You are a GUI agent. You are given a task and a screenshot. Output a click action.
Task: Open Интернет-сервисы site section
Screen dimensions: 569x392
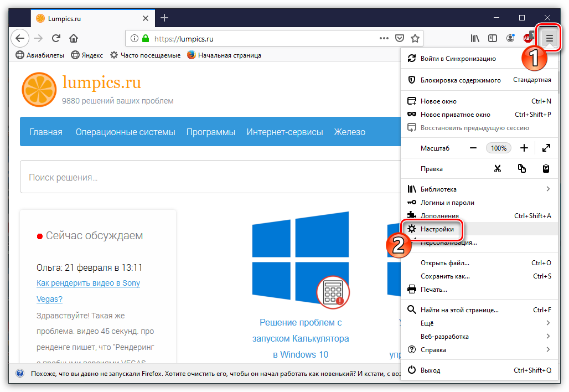(x=285, y=132)
